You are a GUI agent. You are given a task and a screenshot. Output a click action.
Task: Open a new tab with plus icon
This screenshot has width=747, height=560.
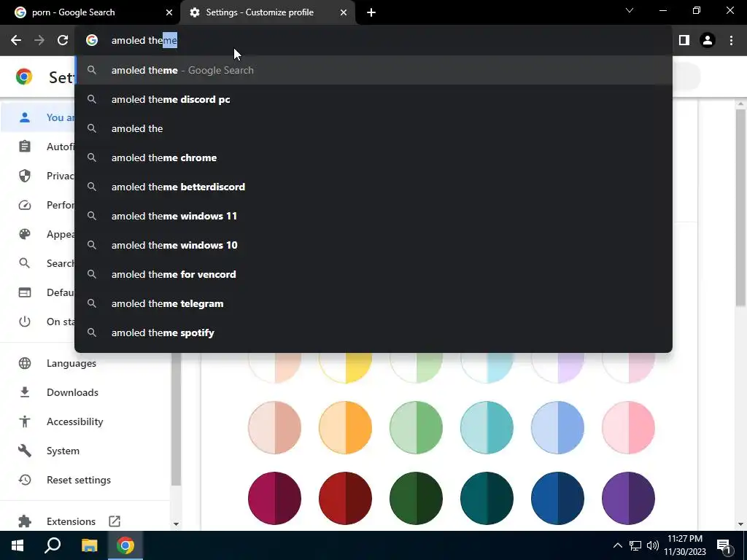pyautogui.click(x=371, y=12)
